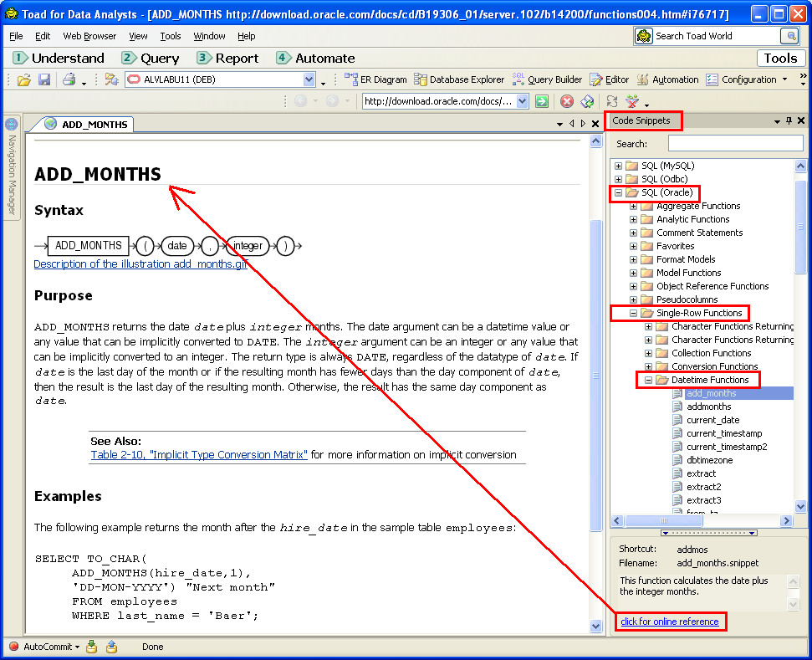
Task: Close the ADD_MONTHS document tab
Action: tap(595, 124)
